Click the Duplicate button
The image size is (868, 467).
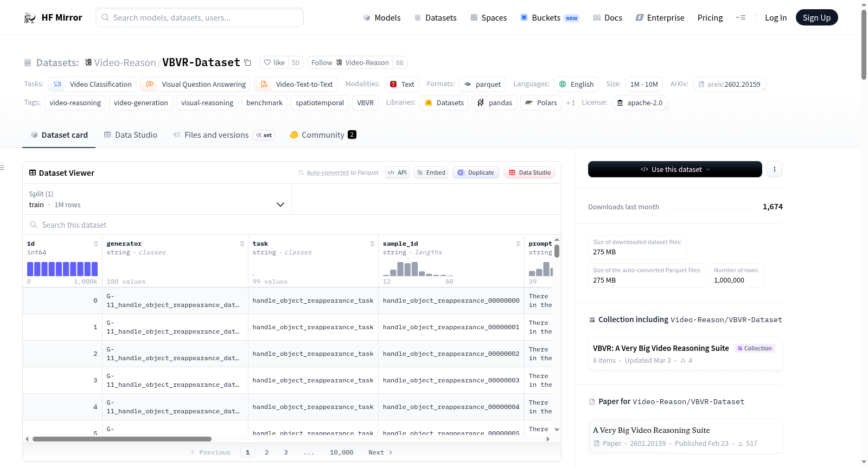475,172
